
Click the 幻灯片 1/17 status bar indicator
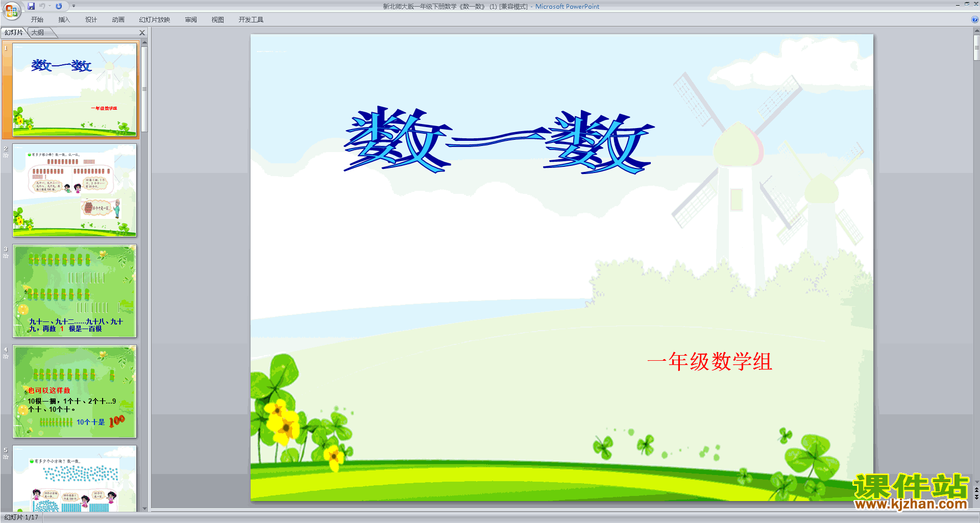coord(21,517)
